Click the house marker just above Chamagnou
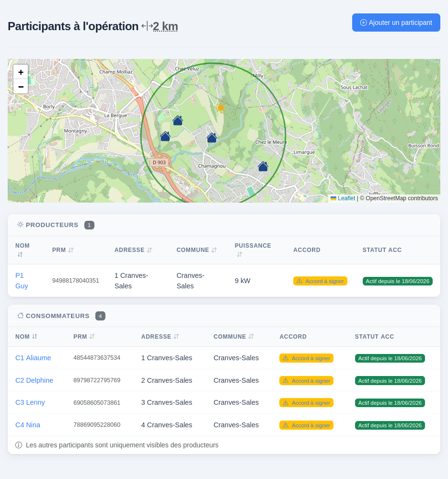This screenshot has width=448, height=479. 211,138
